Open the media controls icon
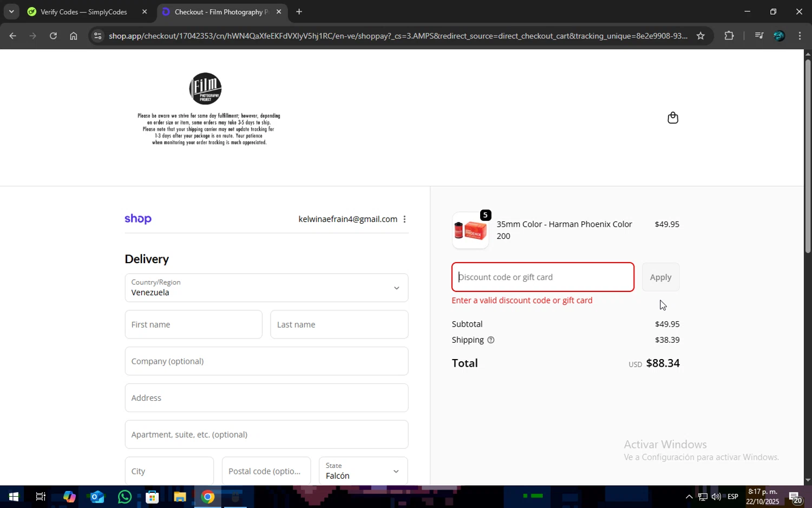This screenshot has height=508, width=812. [759, 36]
